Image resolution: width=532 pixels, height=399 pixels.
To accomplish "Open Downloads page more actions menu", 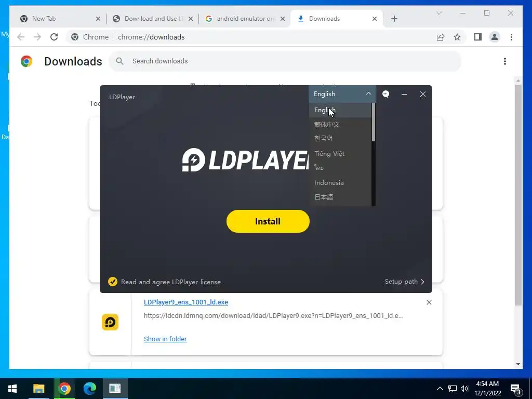I will (x=505, y=61).
